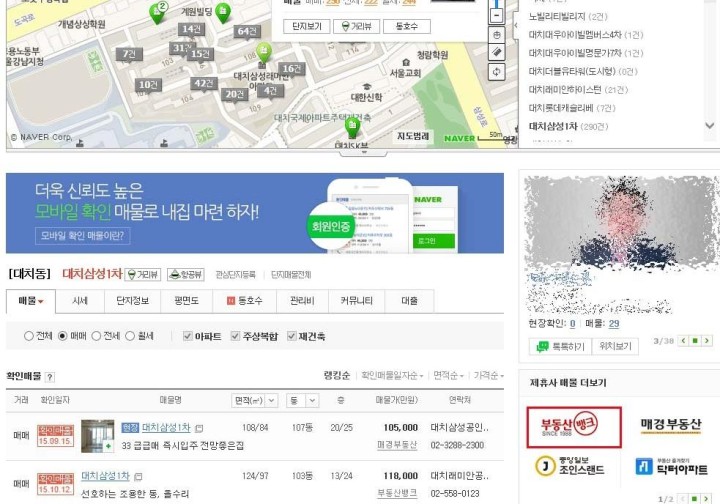Open the 동 dropdown filter
This screenshot has width=720, height=504.
pos(302,400)
